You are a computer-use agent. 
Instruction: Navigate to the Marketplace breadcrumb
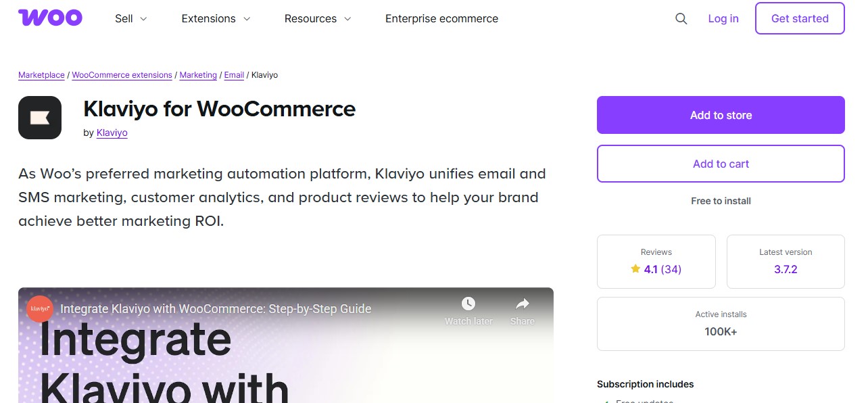(41, 74)
